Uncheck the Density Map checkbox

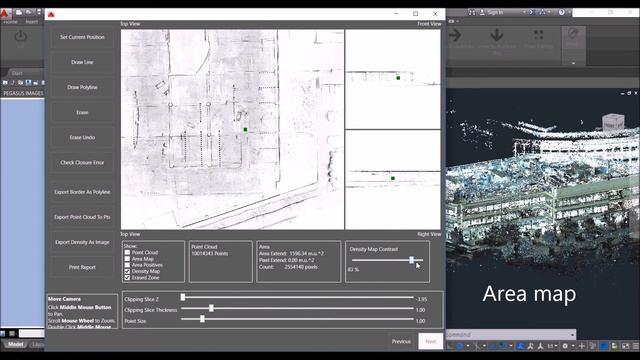point(127,271)
